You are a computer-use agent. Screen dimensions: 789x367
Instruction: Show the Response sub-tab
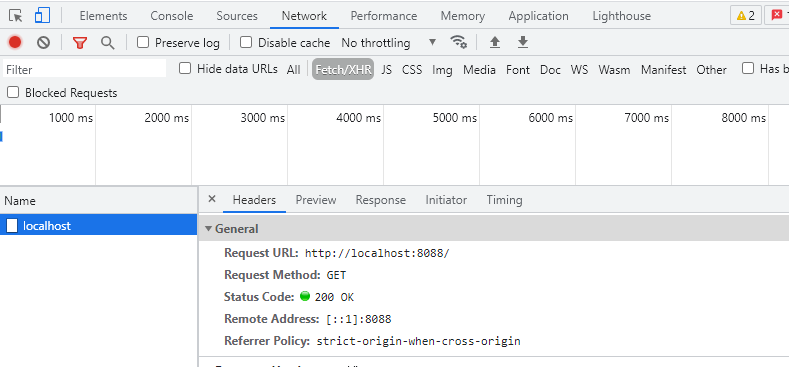pos(380,200)
